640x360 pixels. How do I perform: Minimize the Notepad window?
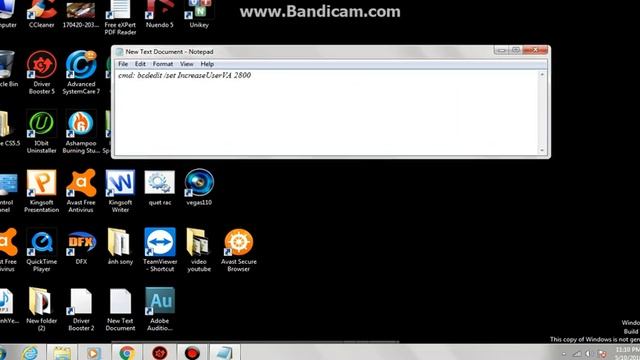[501, 50]
